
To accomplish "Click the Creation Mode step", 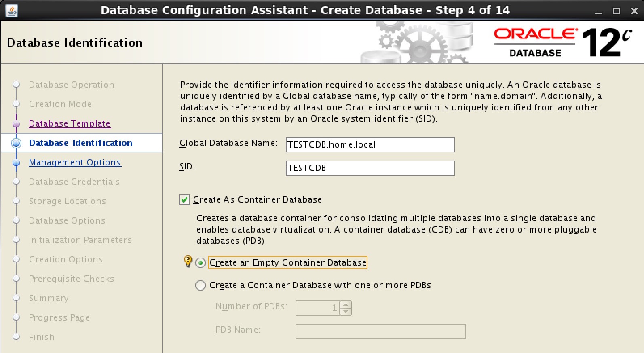I will tap(60, 104).
